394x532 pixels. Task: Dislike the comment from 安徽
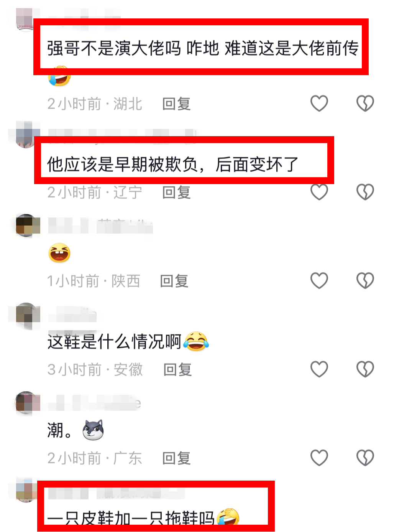pos(365,369)
